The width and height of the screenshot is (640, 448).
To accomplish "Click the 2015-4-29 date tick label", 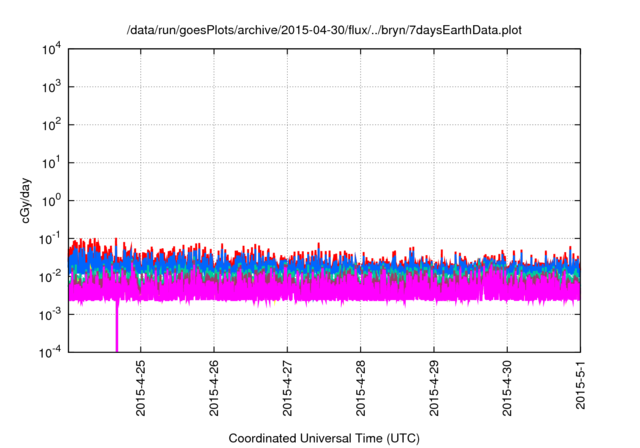I will 434,388.
